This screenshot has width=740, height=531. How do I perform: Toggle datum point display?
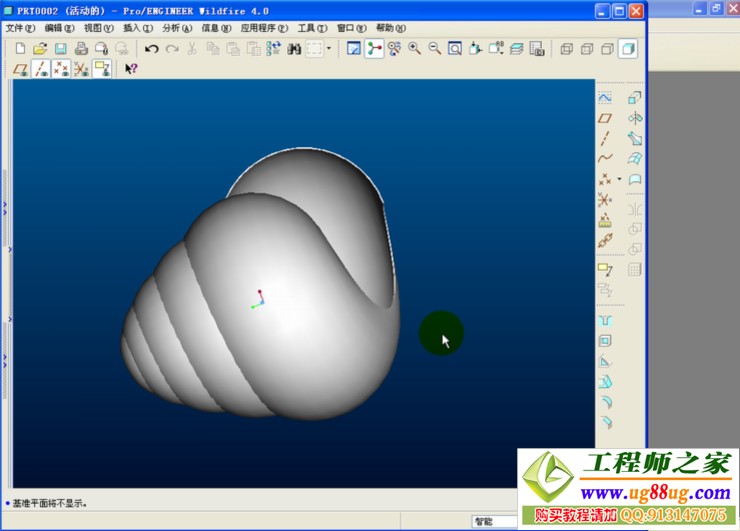(x=61, y=69)
